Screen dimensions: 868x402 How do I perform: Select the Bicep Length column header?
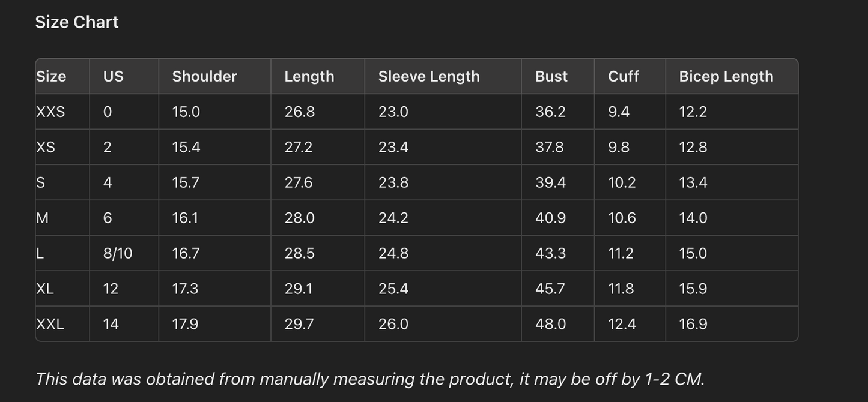(x=726, y=76)
